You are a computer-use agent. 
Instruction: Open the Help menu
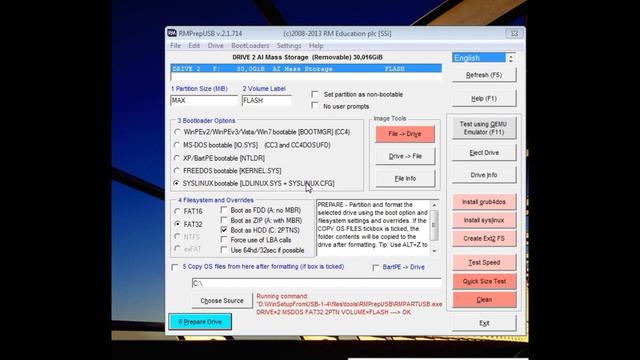pos(316,46)
